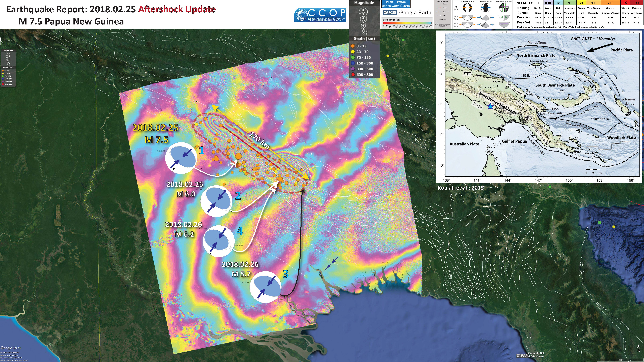Click the Depth to Slab color bar

pos(407,23)
